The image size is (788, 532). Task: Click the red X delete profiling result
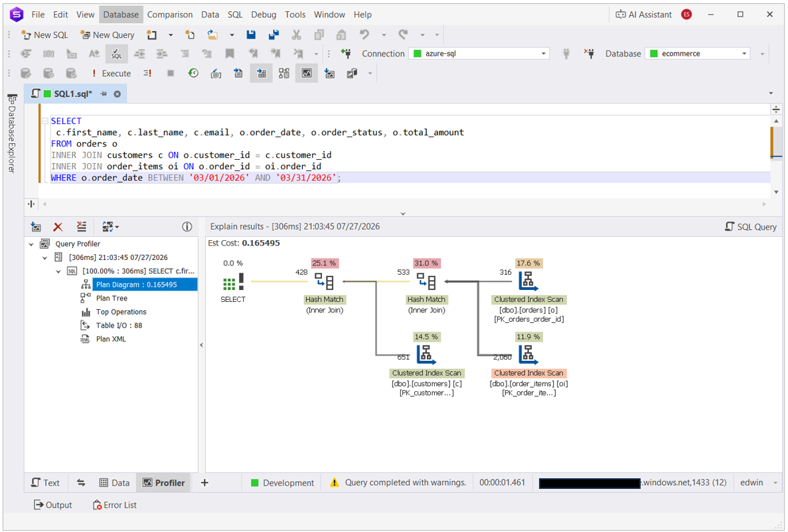point(58,227)
